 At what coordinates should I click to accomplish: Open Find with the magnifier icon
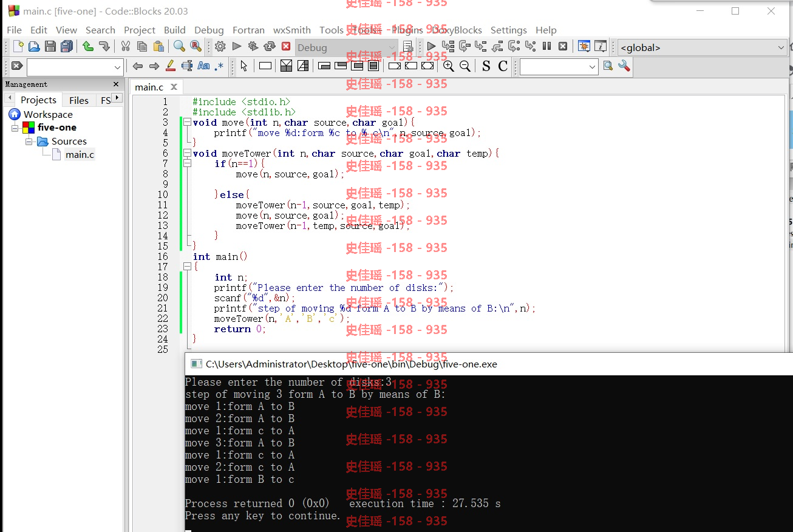pyautogui.click(x=179, y=46)
